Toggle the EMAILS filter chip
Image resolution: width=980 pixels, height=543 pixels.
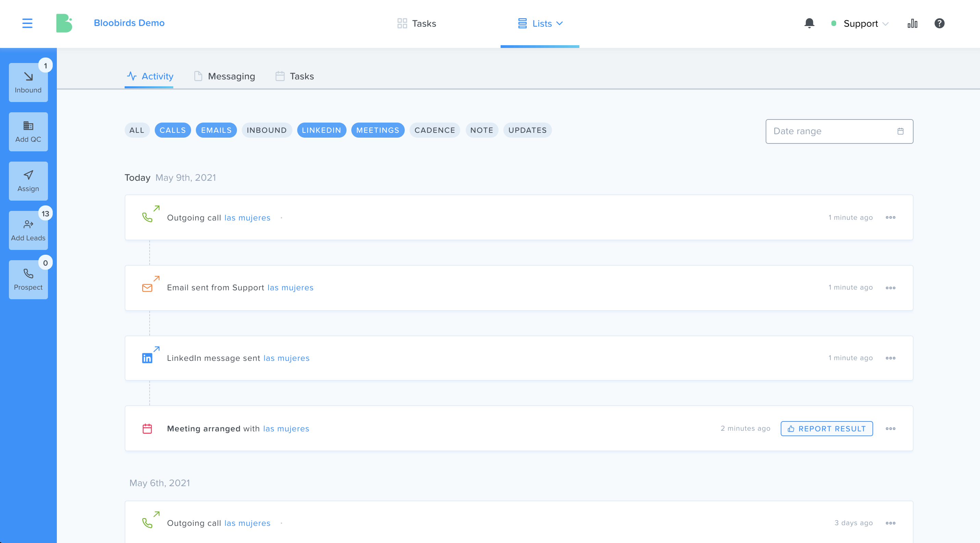(x=216, y=130)
